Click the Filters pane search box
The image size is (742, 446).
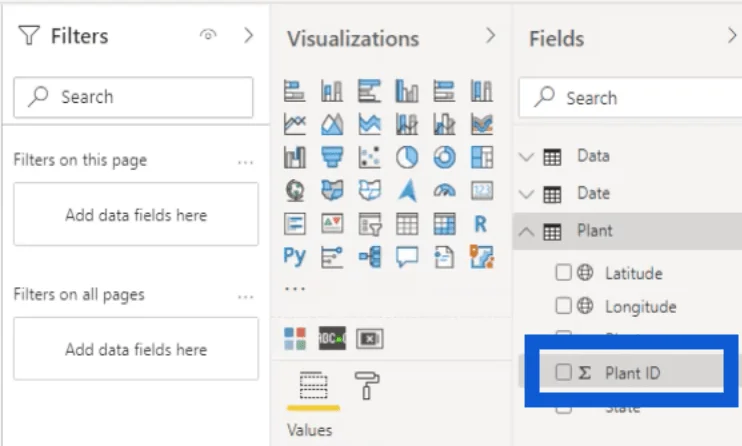pyautogui.click(x=133, y=97)
